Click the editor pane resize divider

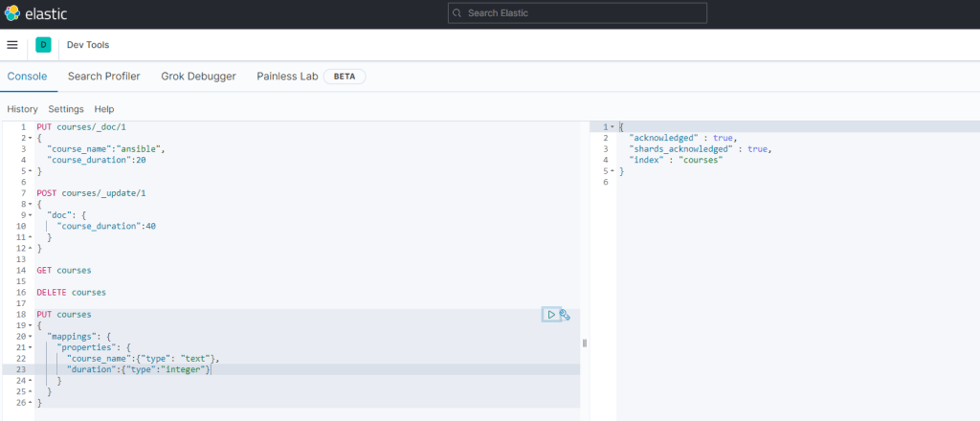584,343
